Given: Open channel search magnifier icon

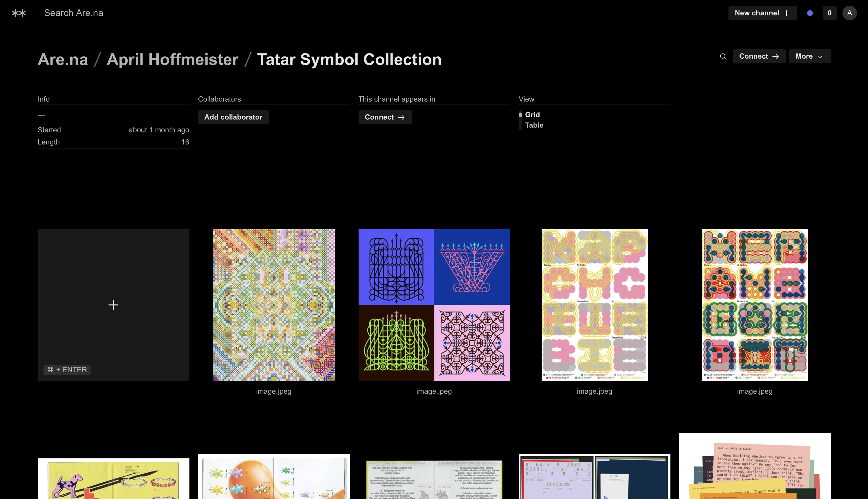Looking at the screenshot, I should (723, 57).
